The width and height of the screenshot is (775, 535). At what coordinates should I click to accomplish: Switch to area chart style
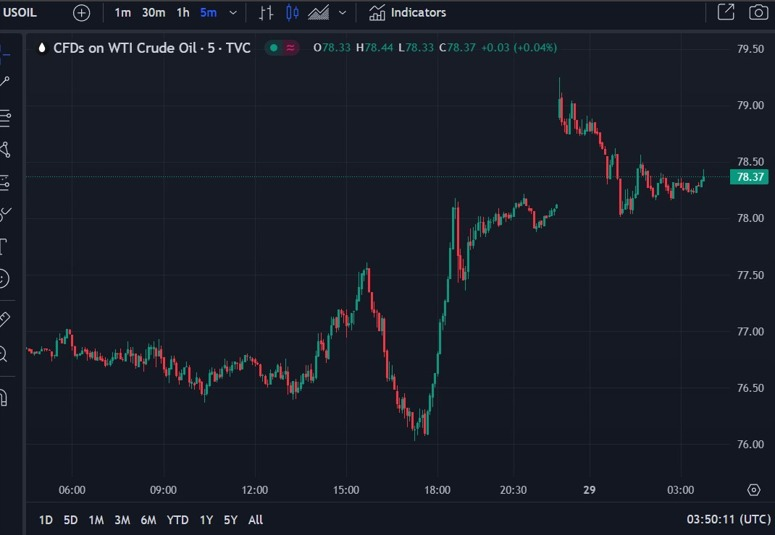pos(318,13)
